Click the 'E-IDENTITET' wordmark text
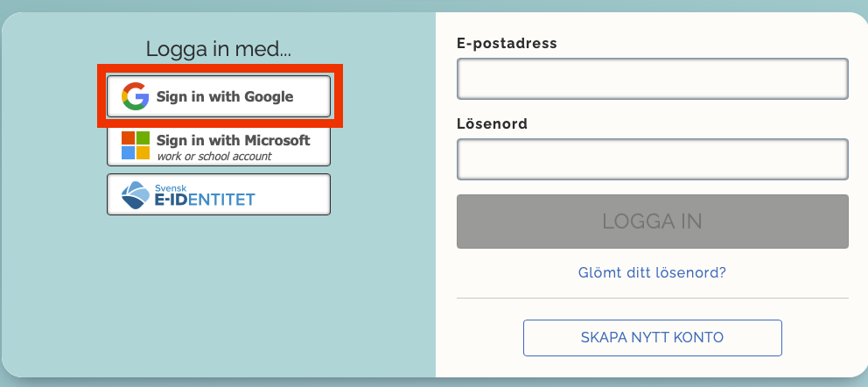The width and height of the screenshot is (868, 387). [204, 201]
